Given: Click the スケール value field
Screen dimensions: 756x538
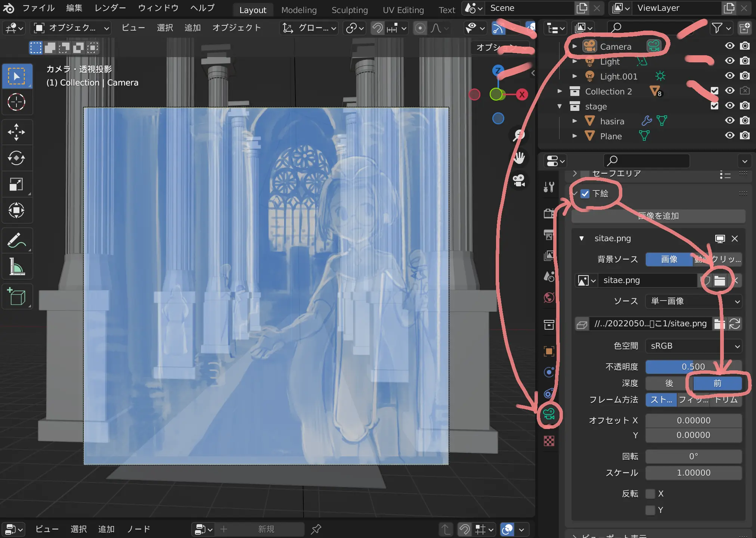Looking at the screenshot, I should pos(694,473).
